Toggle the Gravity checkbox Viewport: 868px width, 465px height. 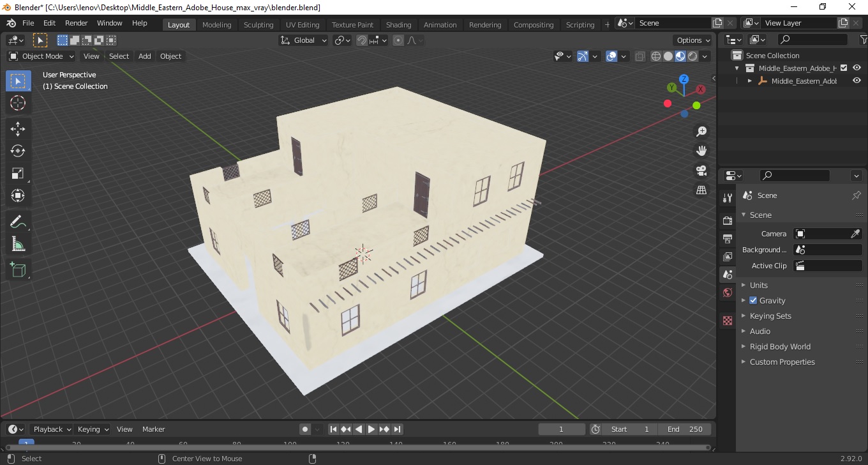click(753, 300)
